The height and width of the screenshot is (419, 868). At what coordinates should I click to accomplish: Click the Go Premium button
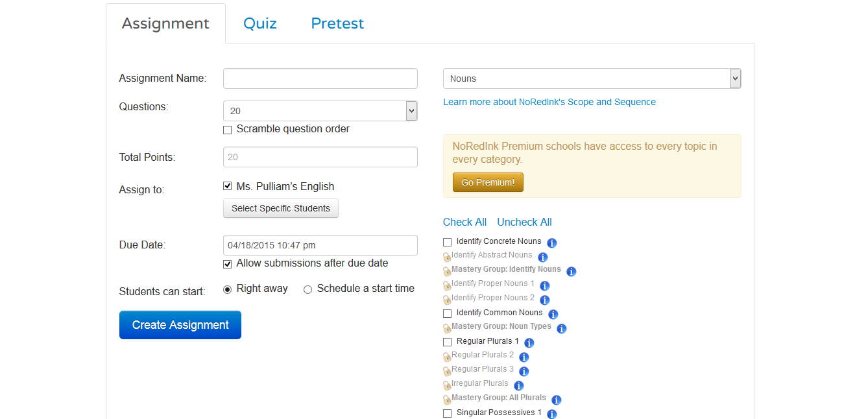tap(488, 182)
